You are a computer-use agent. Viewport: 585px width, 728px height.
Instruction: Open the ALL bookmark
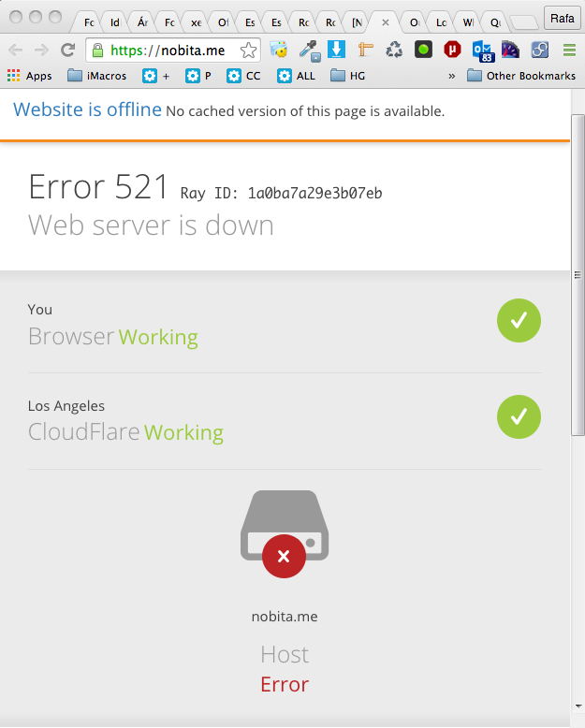297,76
